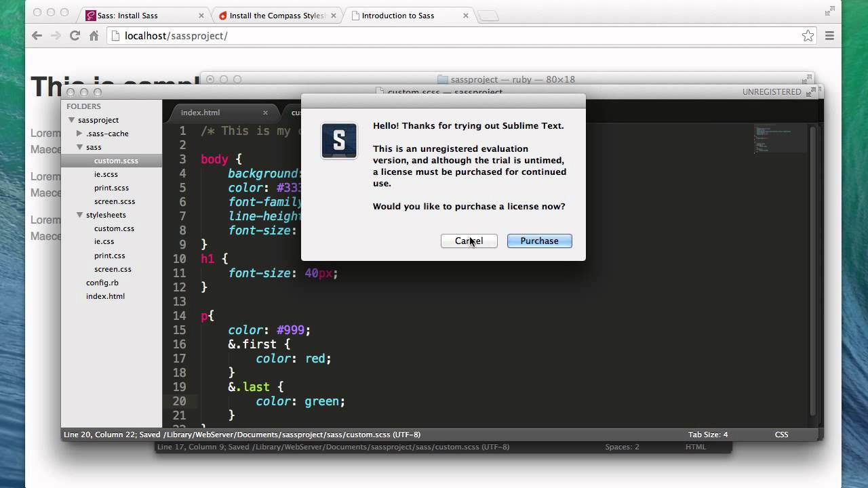This screenshot has height=488, width=868.
Task: Open a new Chrome tab
Action: click(x=488, y=16)
